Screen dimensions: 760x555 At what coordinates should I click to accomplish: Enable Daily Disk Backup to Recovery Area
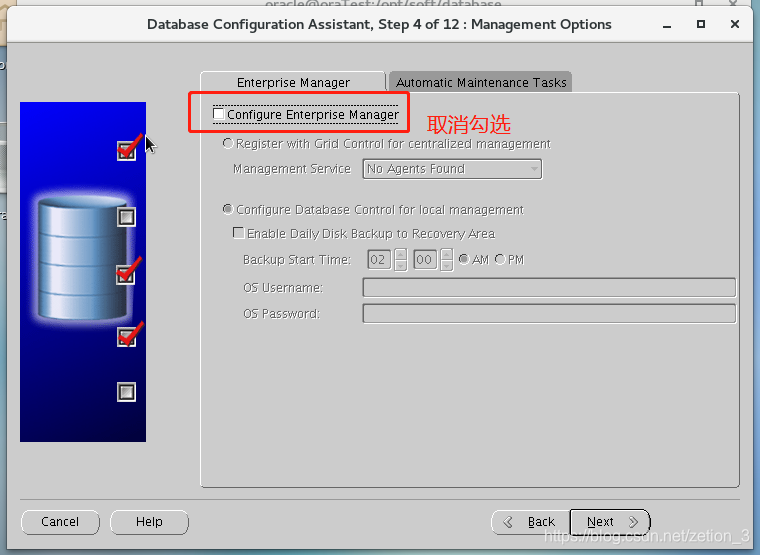click(238, 233)
